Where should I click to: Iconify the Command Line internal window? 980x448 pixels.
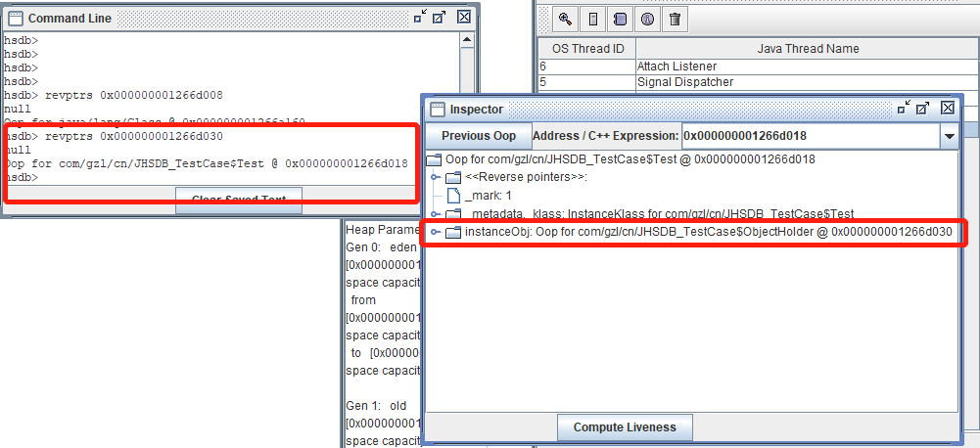click(x=420, y=18)
